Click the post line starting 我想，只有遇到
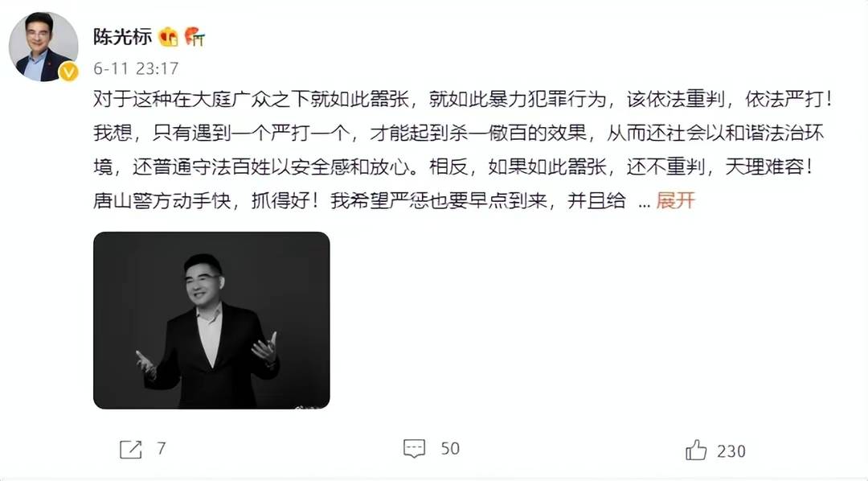Viewport: 868px width, 481px height. click(x=459, y=133)
